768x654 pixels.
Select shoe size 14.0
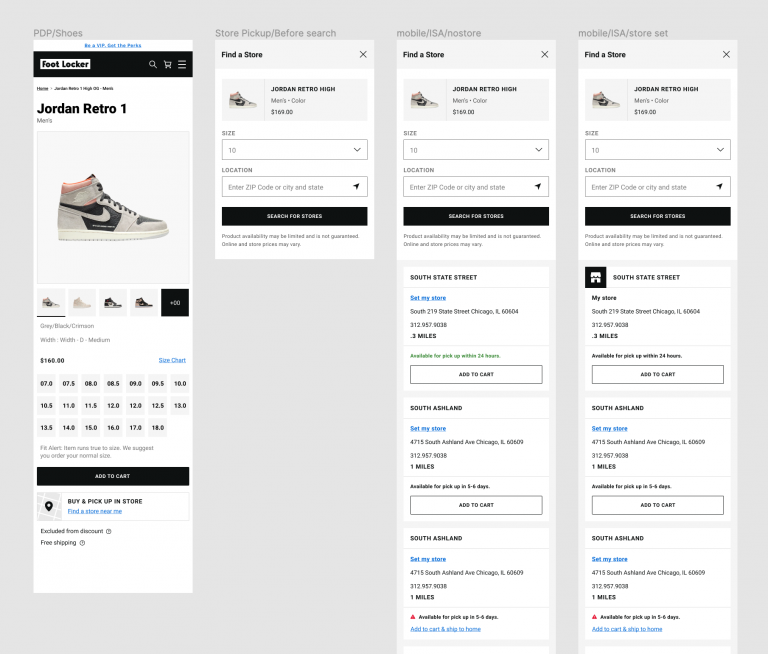click(69, 428)
